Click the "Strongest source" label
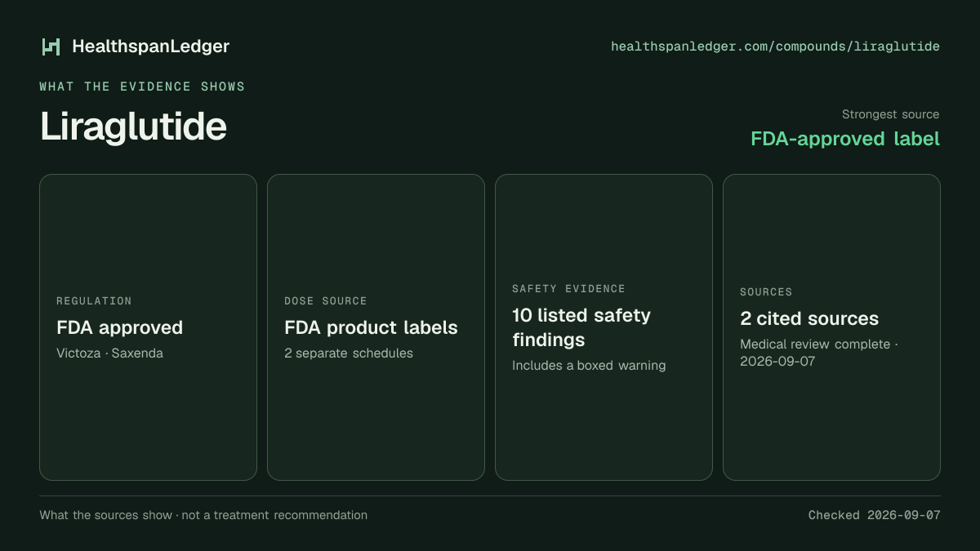Viewport: 980px width, 551px height. point(890,114)
